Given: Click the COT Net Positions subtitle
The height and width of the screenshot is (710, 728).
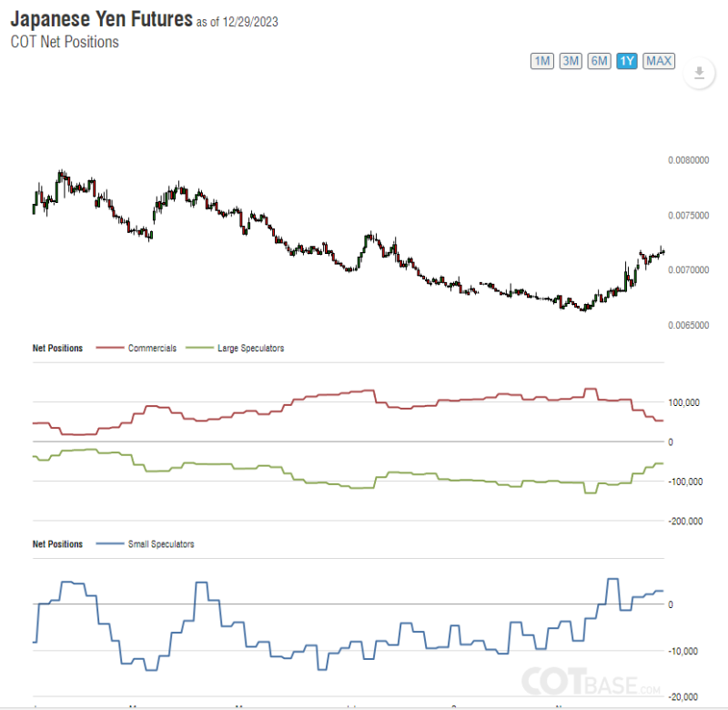Looking at the screenshot, I should pyautogui.click(x=65, y=42).
